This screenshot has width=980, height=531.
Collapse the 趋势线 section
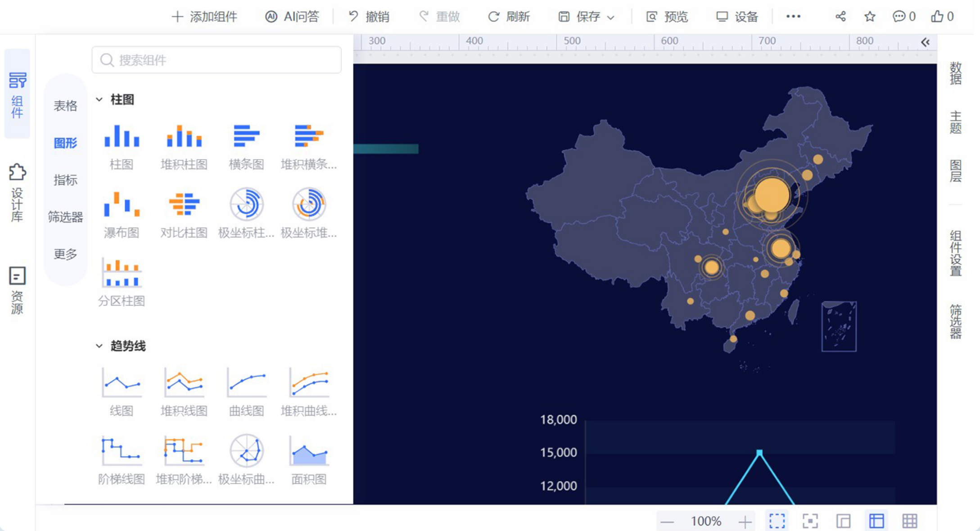99,346
